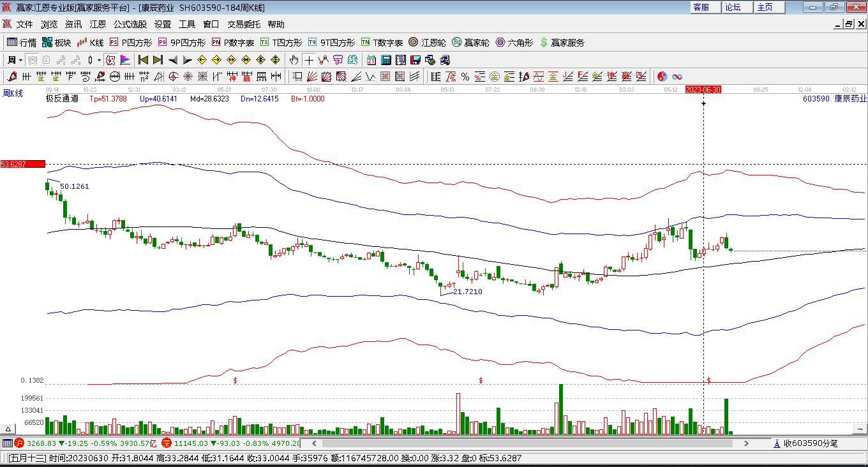Open the 浏览 menu

[49, 24]
